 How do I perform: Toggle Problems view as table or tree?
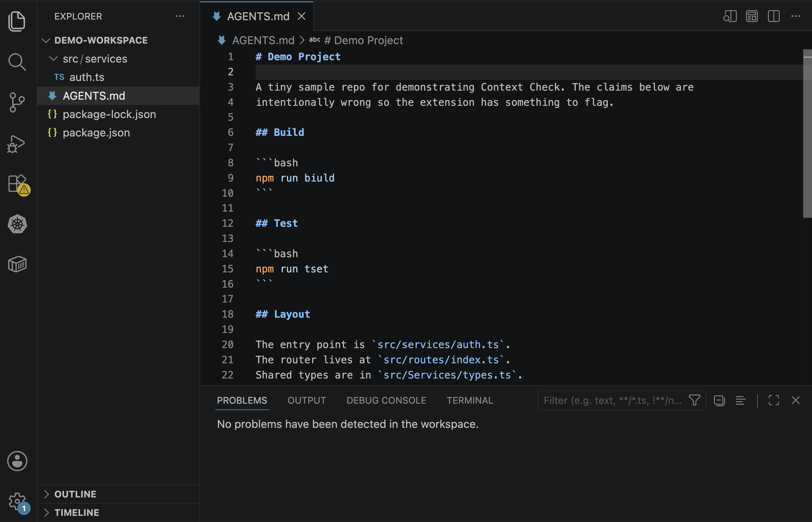(x=741, y=400)
